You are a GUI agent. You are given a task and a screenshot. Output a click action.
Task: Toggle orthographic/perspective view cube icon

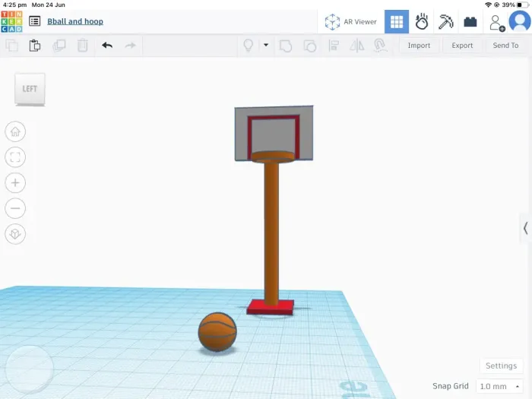15,234
